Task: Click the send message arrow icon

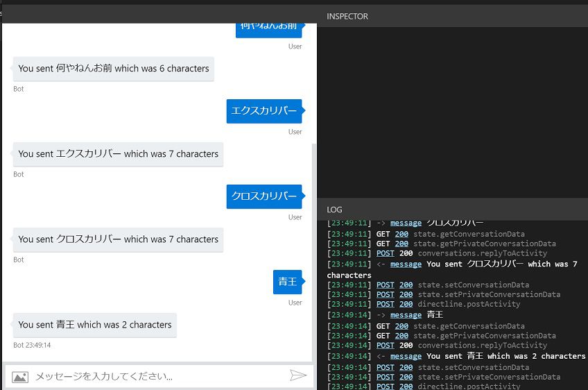Action: [x=298, y=375]
